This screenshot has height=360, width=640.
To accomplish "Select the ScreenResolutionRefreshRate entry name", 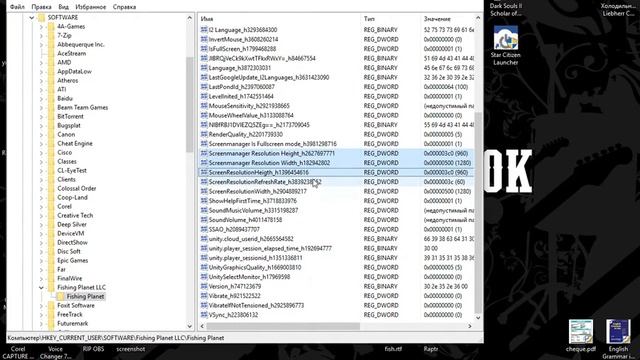I will tap(265, 182).
